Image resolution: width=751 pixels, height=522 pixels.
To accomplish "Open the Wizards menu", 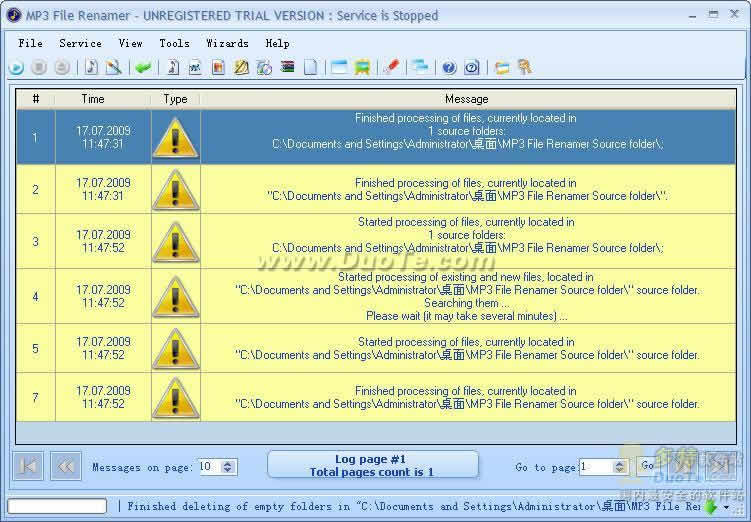I will (227, 44).
